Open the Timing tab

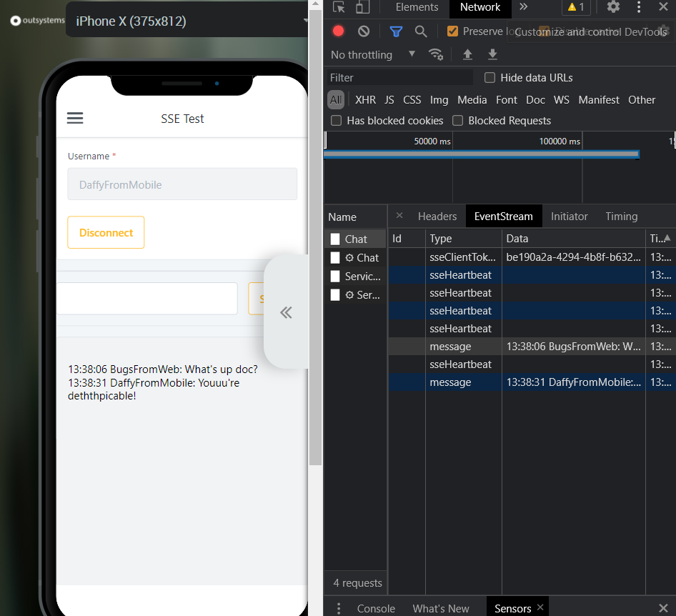click(x=621, y=217)
